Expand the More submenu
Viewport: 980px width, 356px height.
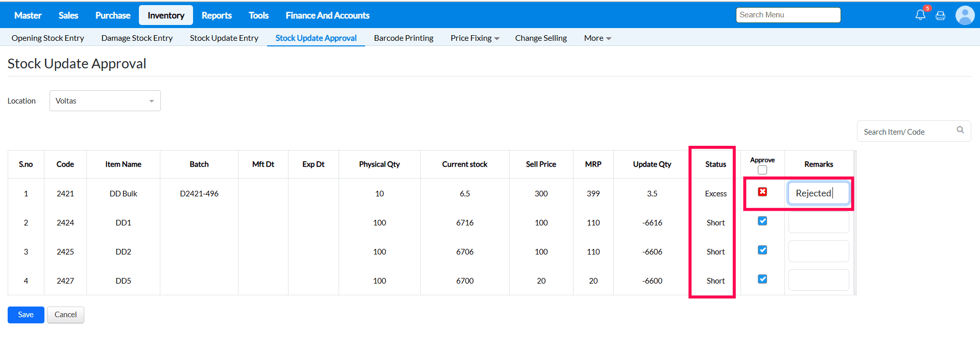[597, 38]
